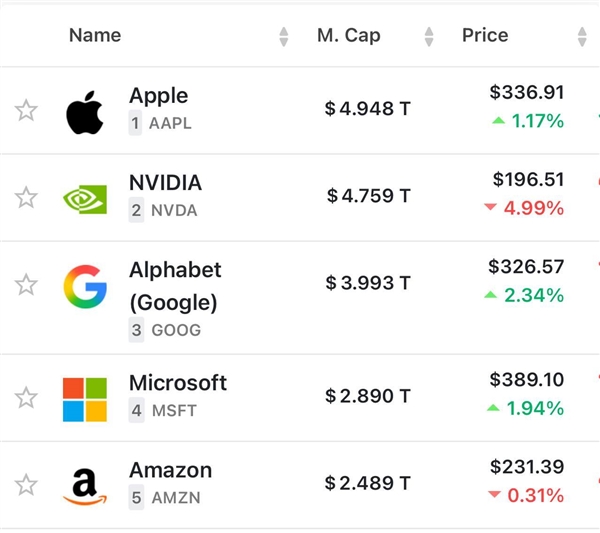Sort by M. Cap using arrows
Image resolution: width=600 pixels, height=533 pixels.
click(x=429, y=37)
